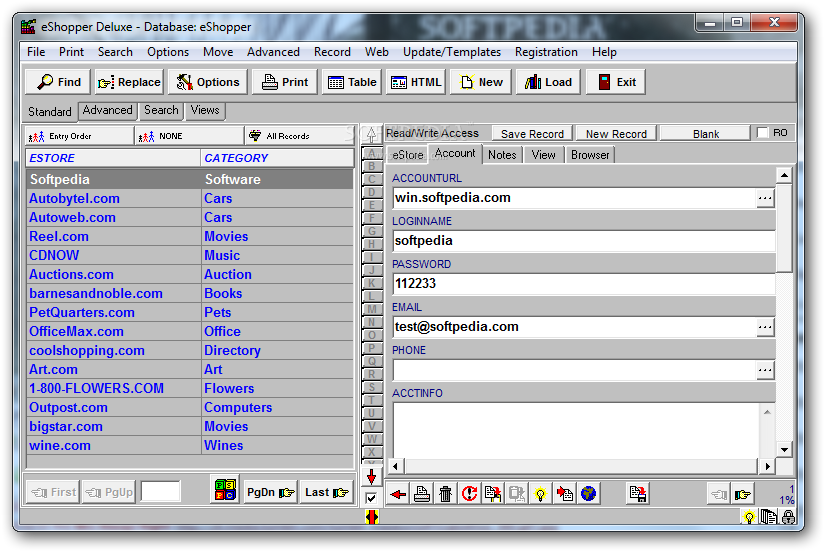Viewport: 825px width, 552px height.
Task: Click the printer icon in bottom toolbar
Action: coord(422,494)
